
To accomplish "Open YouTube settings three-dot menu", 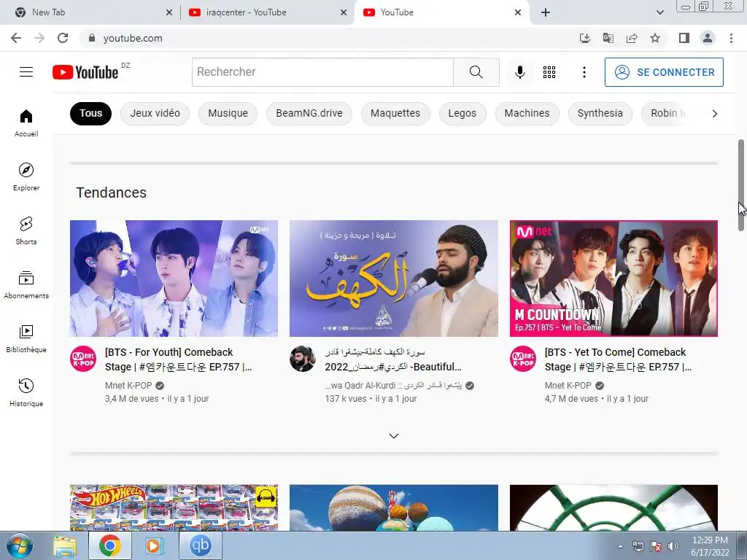I will pyautogui.click(x=584, y=72).
